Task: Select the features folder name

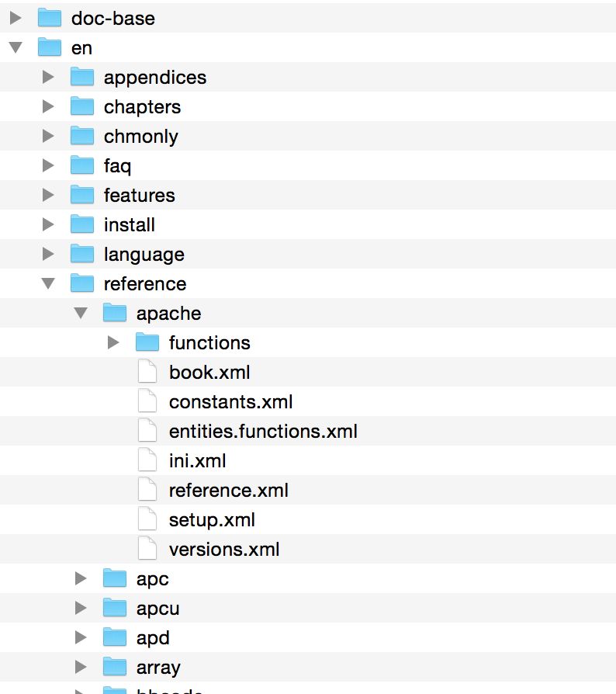Action: [x=140, y=195]
